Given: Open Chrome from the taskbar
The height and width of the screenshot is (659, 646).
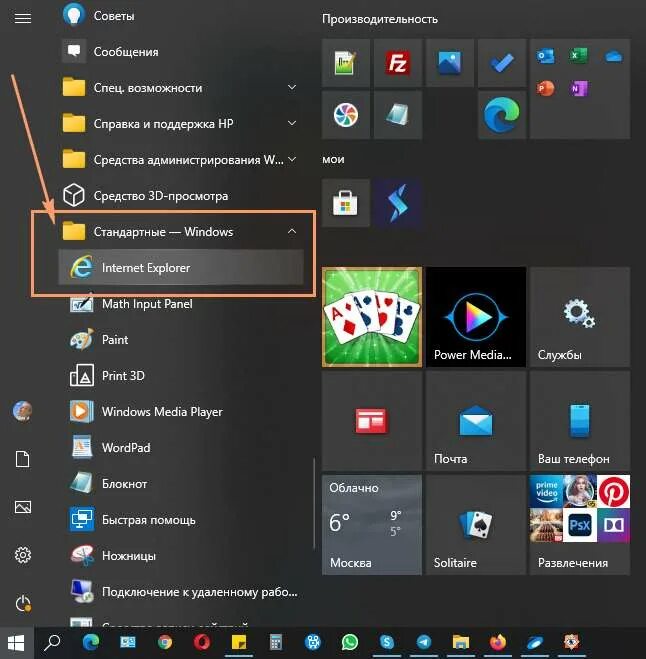Looking at the screenshot, I should [x=165, y=643].
